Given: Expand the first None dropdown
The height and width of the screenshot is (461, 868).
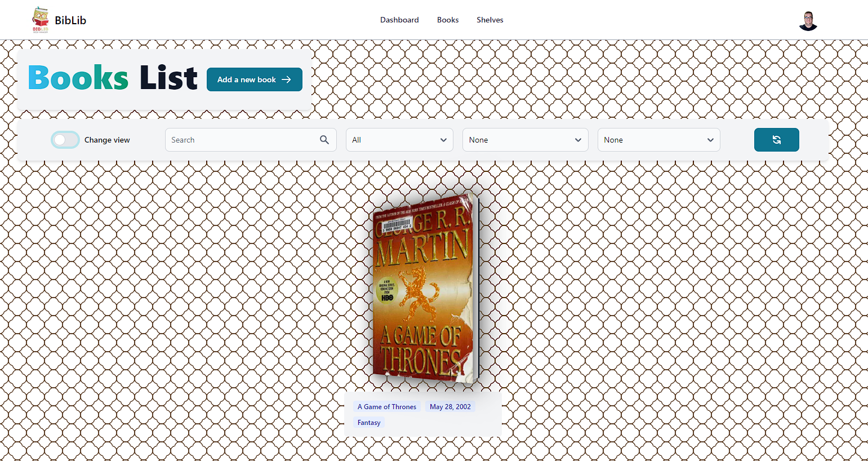Looking at the screenshot, I should pyautogui.click(x=525, y=140).
